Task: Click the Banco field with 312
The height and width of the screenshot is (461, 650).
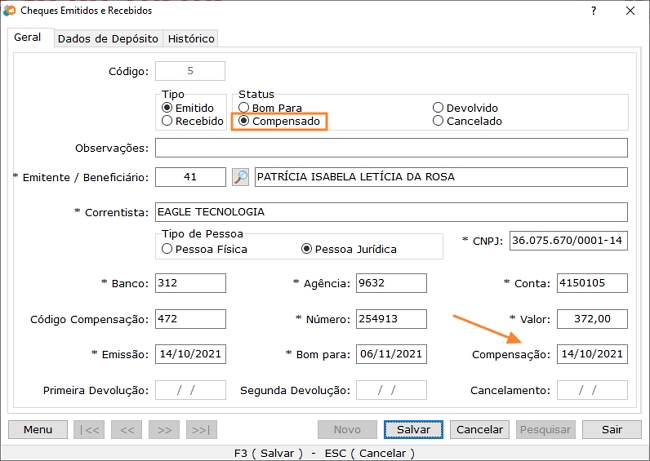Action: tap(190, 283)
